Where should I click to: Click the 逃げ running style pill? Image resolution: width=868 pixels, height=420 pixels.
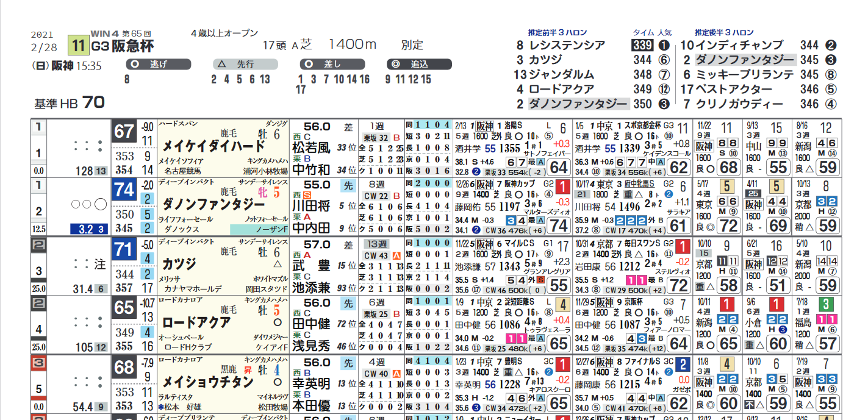coord(159,64)
